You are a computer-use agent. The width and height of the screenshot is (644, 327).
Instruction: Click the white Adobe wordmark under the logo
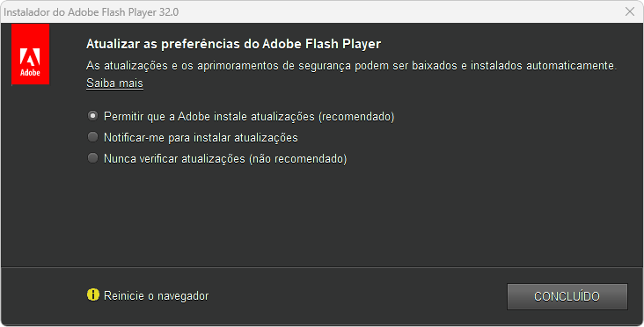point(31,73)
